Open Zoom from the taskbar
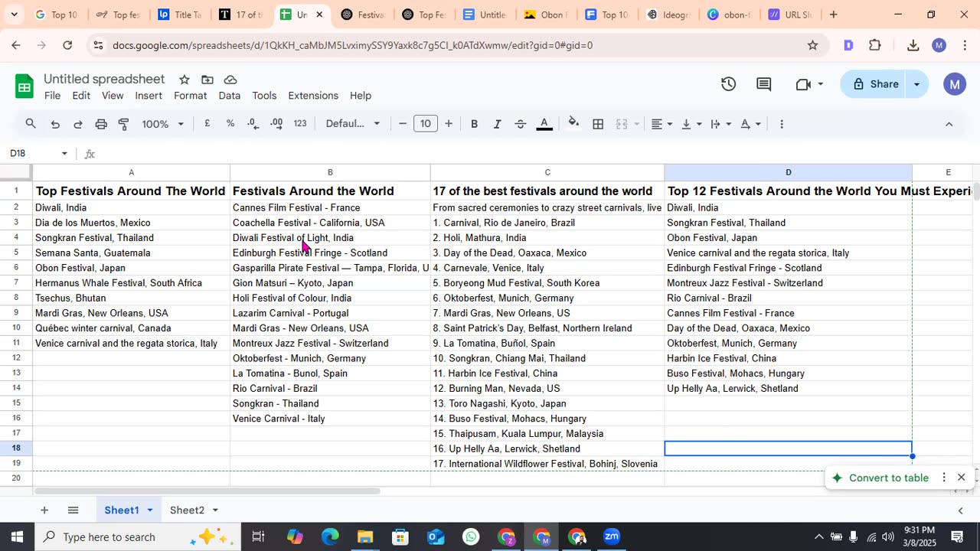This screenshot has width=980, height=551. [611, 537]
